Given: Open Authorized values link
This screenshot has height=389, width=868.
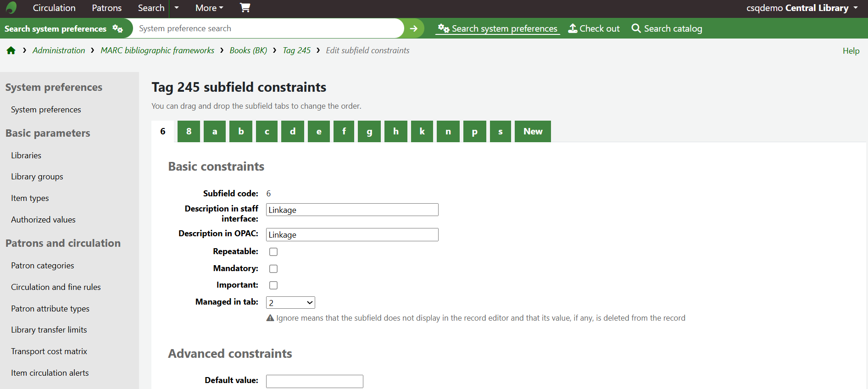Looking at the screenshot, I should point(43,220).
